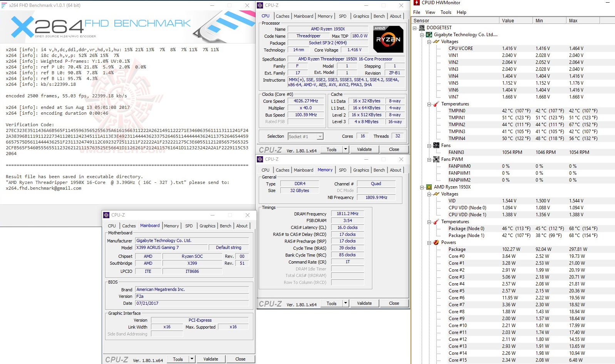Click the x264.fhd.benchmark@gmail.com address text
This screenshot has width=615, height=364.
point(44,188)
